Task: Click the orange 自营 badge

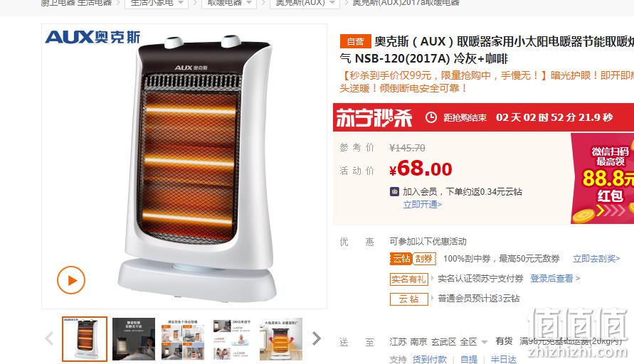Action: pyautogui.click(x=355, y=41)
